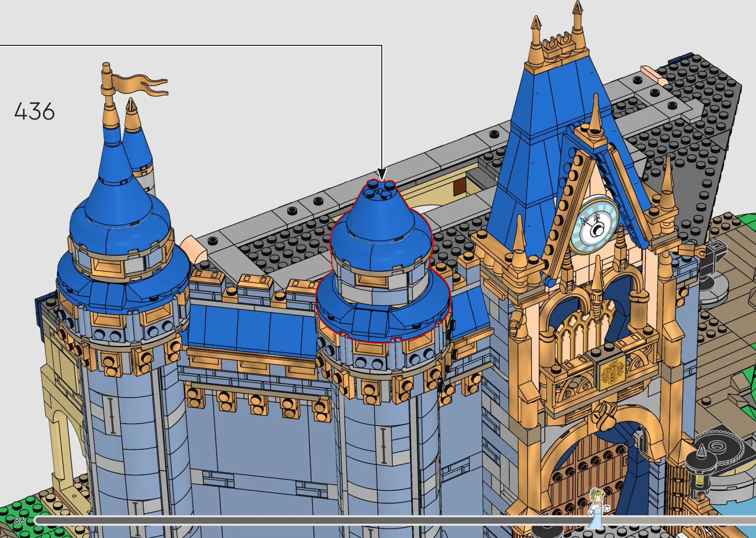Click the step number 436

pos(34,111)
